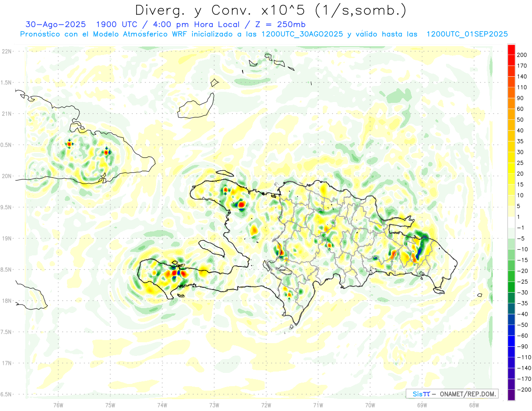The image size is (532, 411).
Task: Click the "170" color bar label
Action: click(522, 66)
